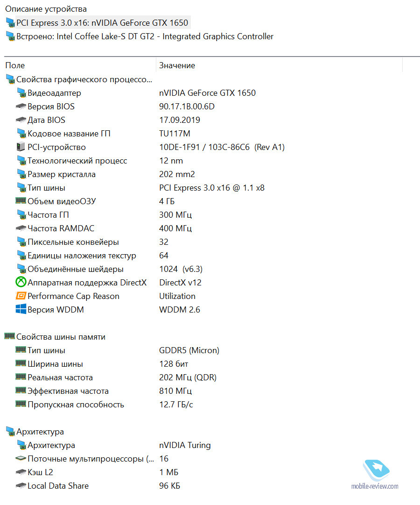
Task: Select the value 'DirectX v12'
Action: coord(180,283)
